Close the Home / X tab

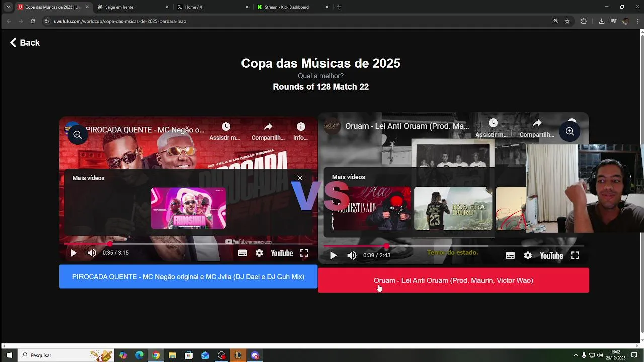pyautogui.click(x=247, y=7)
